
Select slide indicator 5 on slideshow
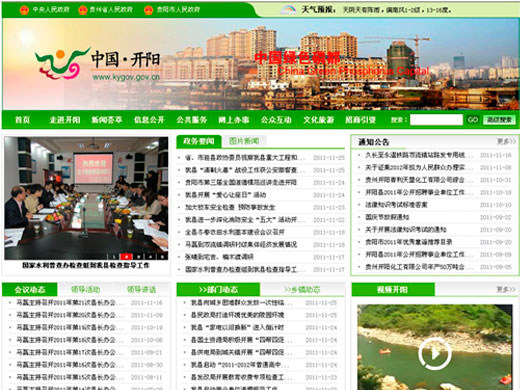[x=162, y=257]
